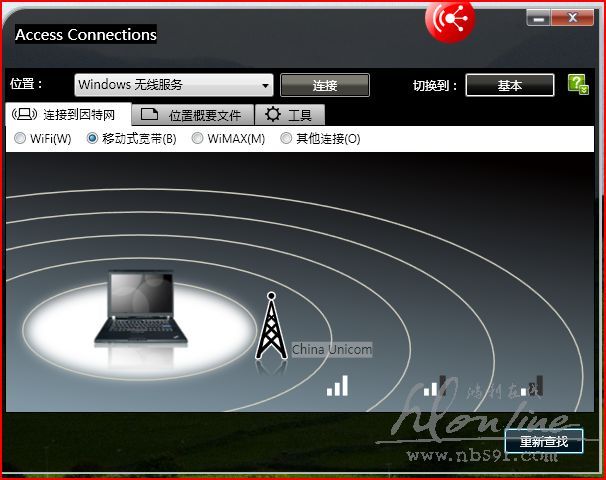Click the 连接 button
Image resolution: width=606 pixels, height=480 pixels.
click(x=324, y=85)
